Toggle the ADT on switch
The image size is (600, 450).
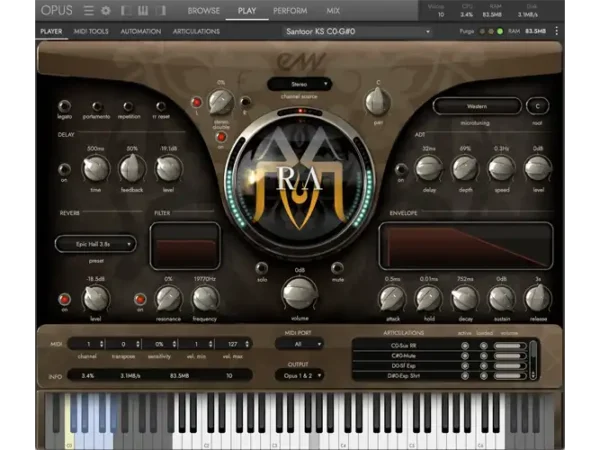click(x=401, y=169)
